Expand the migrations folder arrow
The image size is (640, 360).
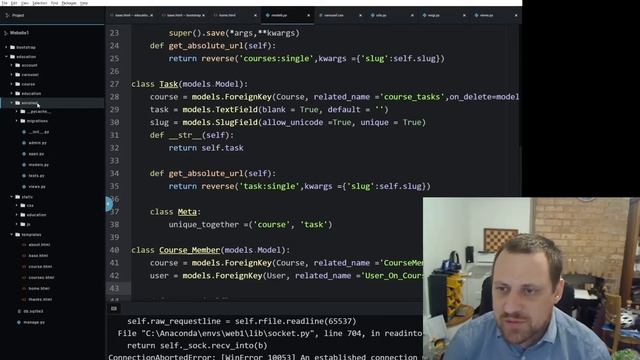[x=17, y=121]
